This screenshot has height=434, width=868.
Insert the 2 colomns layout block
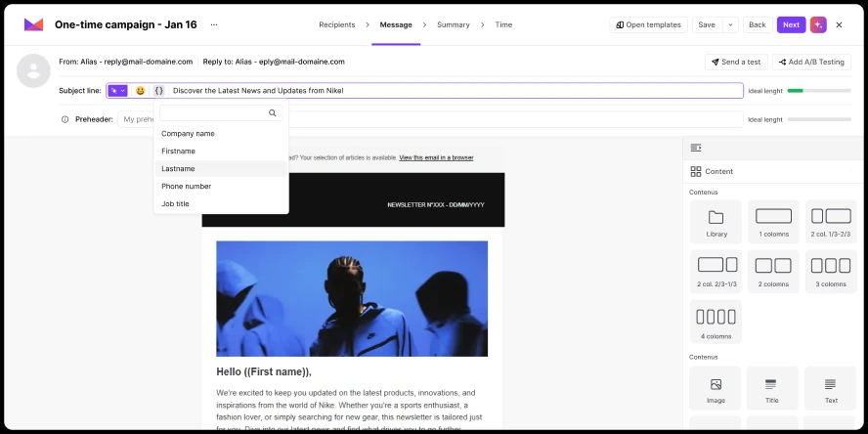pos(773,272)
